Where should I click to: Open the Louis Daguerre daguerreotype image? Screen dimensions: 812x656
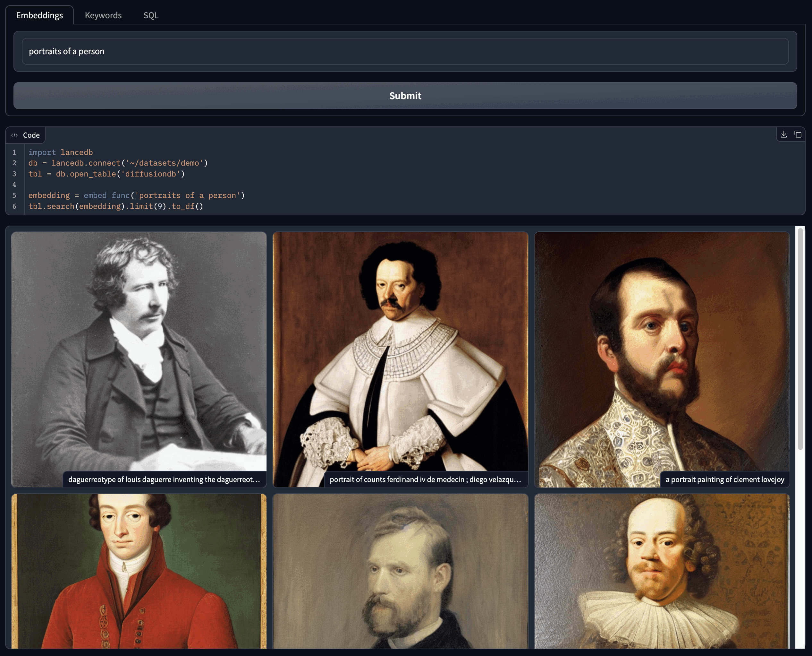click(x=139, y=359)
